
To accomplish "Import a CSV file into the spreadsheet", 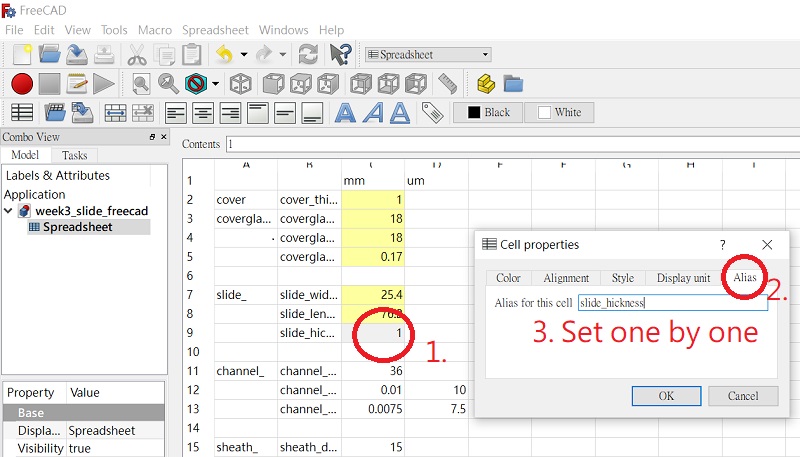I will click(x=55, y=113).
